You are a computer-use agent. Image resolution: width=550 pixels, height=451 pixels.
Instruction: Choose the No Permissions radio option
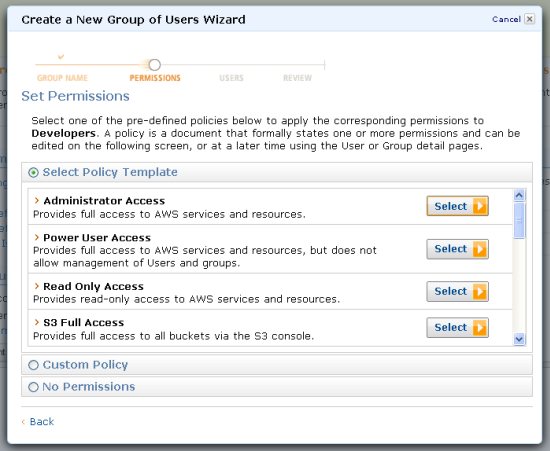tap(33, 387)
